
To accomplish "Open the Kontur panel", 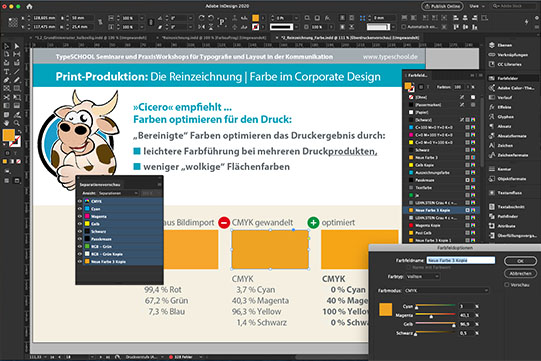I will point(500,169).
